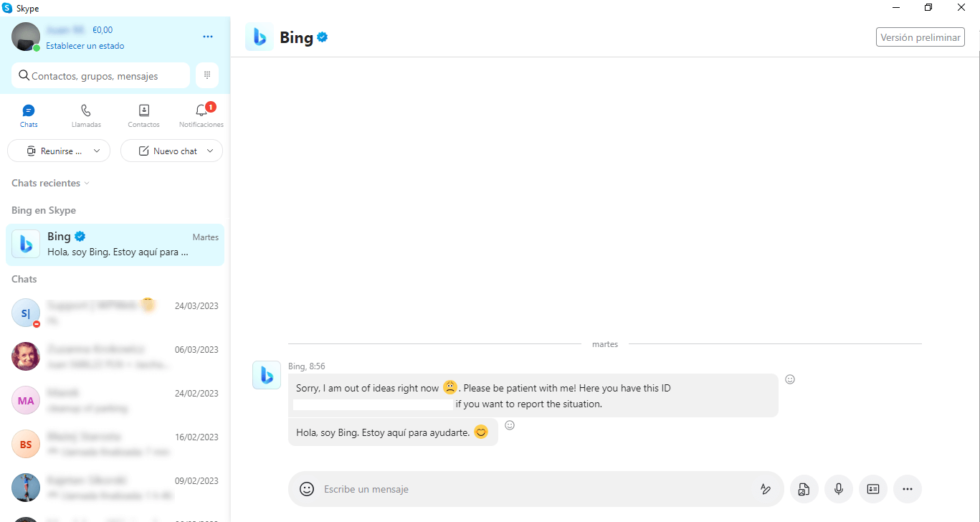Open the Notificaciones tab

pyautogui.click(x=201, y=116)
